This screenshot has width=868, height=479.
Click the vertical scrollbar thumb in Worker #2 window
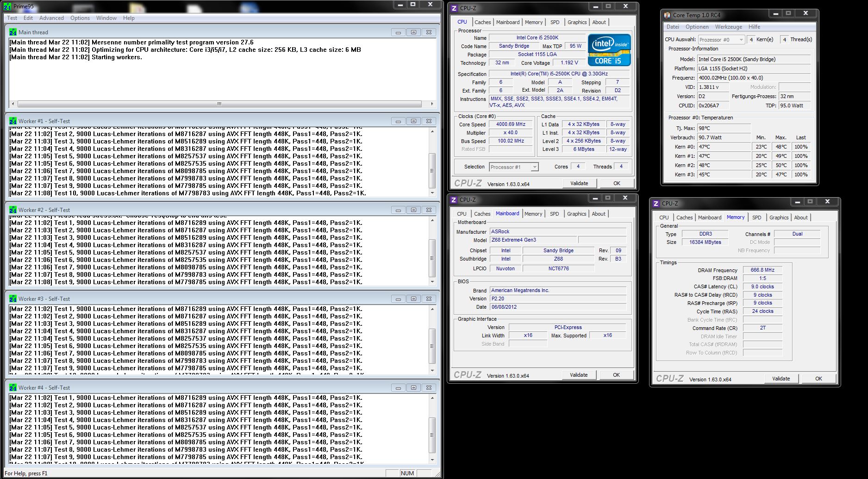[x=432, y=258]
